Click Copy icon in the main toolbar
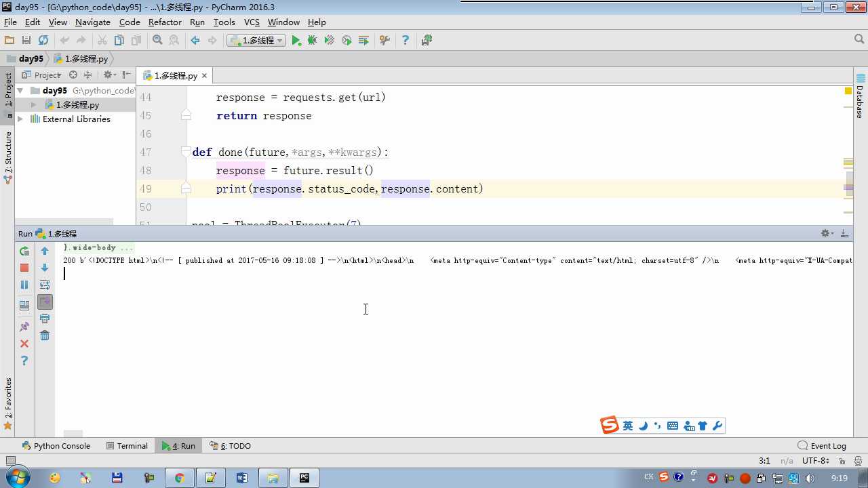The width and height of the screenshot is (868, 488). click(x=119, y=41)
